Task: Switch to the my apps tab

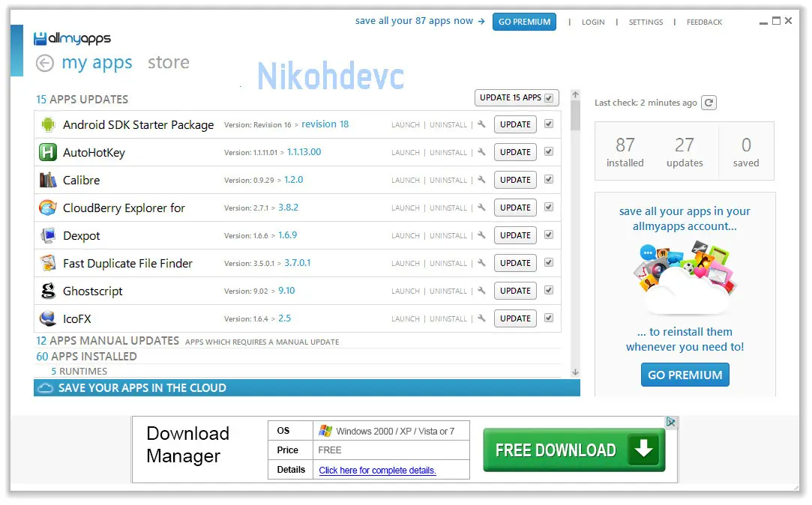Action: coord(97,63)
